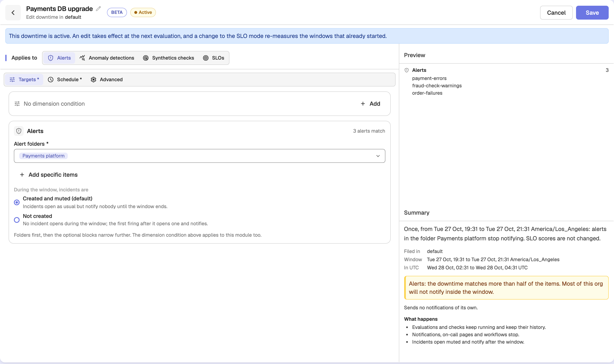This screenshot has width=614, height=364.
Task: Click the Anomaly detections chart icon
Action: 82,58
